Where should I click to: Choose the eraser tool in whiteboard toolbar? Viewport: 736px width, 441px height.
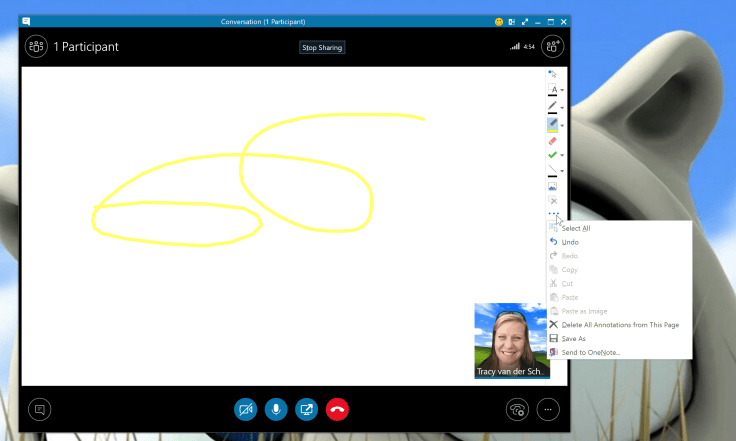pyautogui.click(x=552, y=141)
